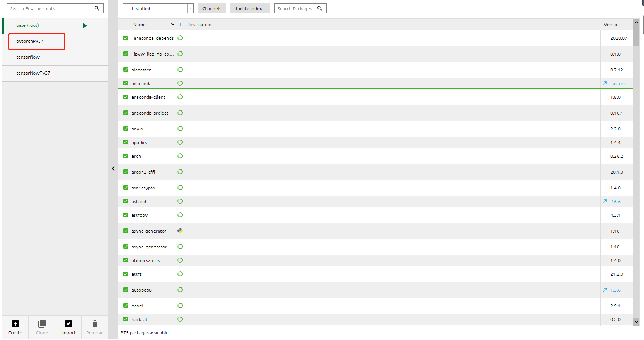
Task: Click the conda type icon for anaconda-client
Action: point(180,97)
